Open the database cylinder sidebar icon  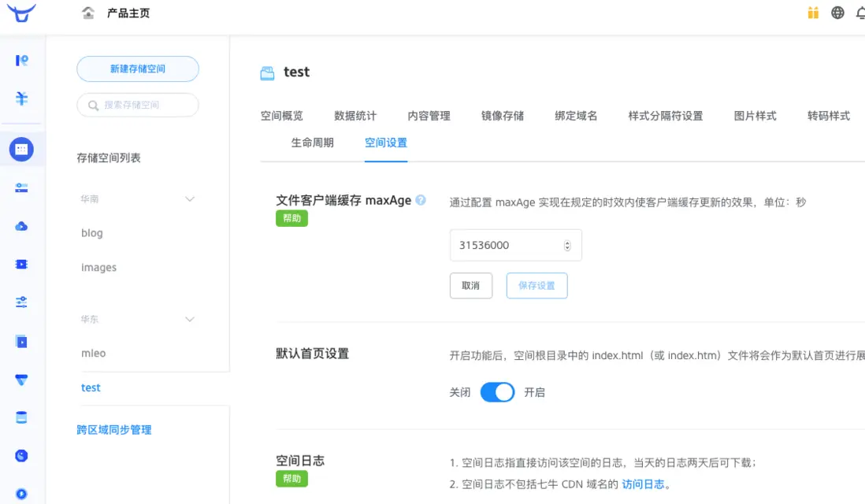(x=21, y=417)
